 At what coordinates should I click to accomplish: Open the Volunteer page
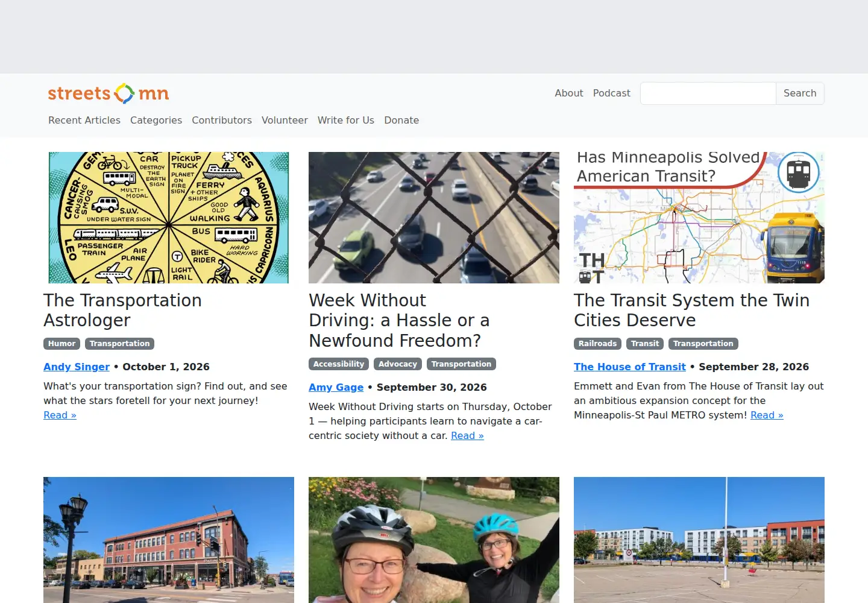click(x=285, y=120)
